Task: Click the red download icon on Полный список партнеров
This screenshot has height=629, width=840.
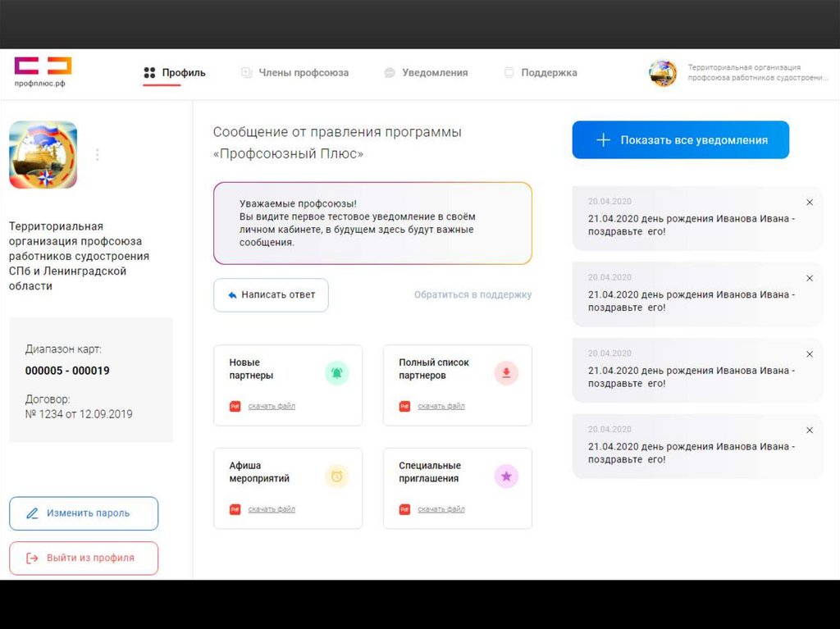Action: 506,373
